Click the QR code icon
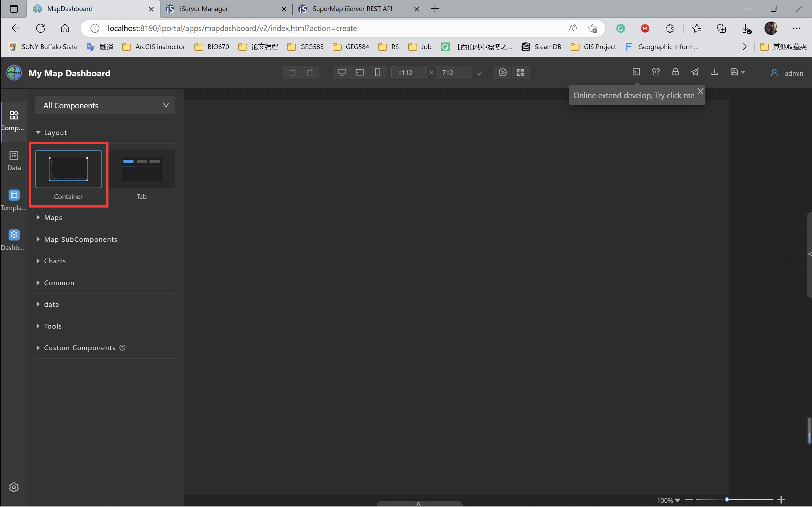Screen dimensions: 812x507 pyautogui.click(x=521, y=73)
